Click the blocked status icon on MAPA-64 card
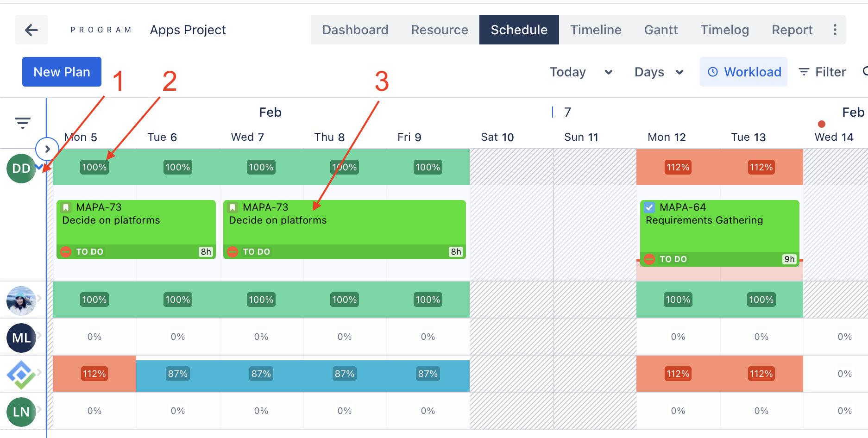This screenshot has height=438, width=868. pyautogui.click(x=649, y=259)
